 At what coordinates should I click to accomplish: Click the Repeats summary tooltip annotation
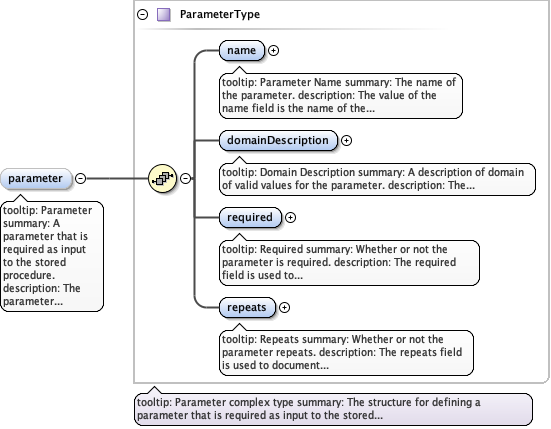coord(346,352)
